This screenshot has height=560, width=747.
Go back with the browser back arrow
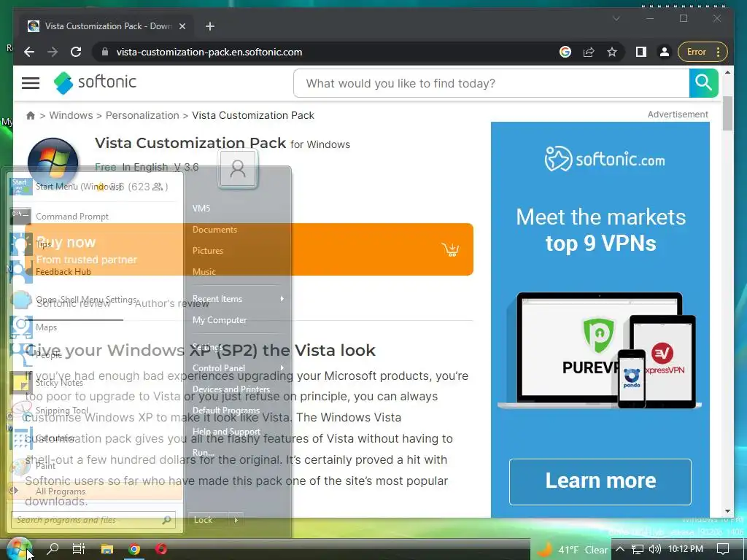click(x=29, y=52)
